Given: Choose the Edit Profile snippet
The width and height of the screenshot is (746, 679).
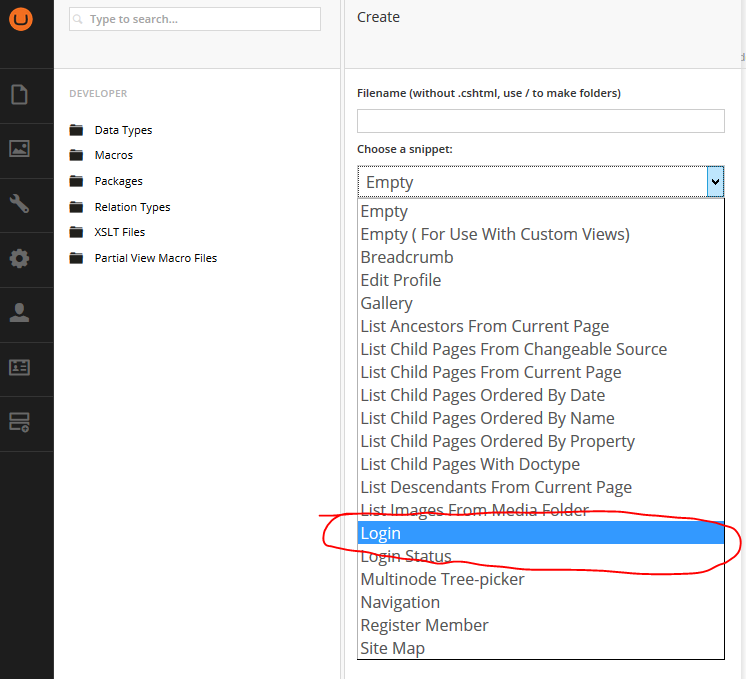Looking at the screenshot, I should (x=541, y=280).
